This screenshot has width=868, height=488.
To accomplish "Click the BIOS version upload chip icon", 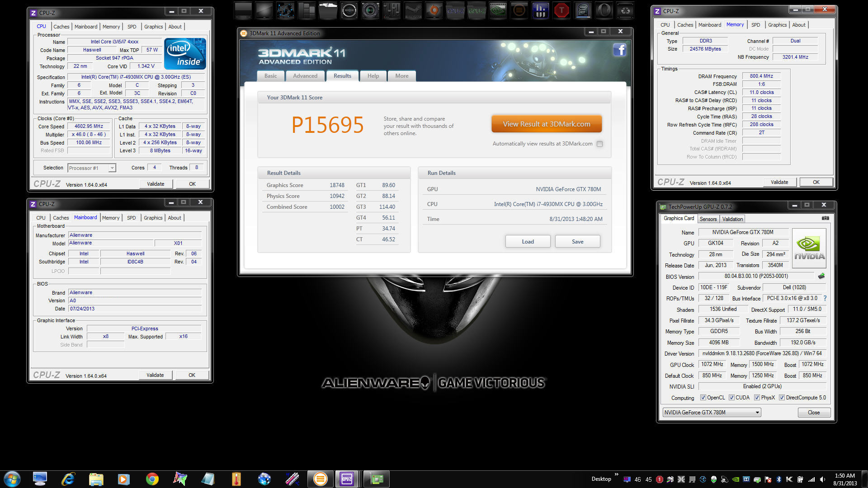I will (821, 276).
